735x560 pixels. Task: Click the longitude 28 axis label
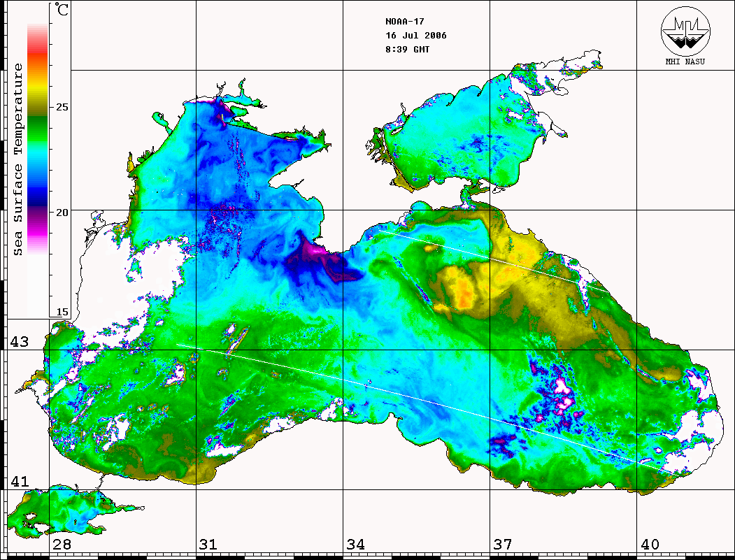click(62, 545)
